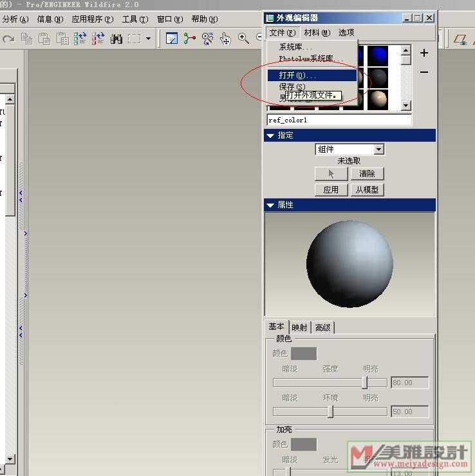Viewport: 475px width, 476px height.
Task: Click the arrow selection button
Action: pyautogui.click(x=331, y=174)
